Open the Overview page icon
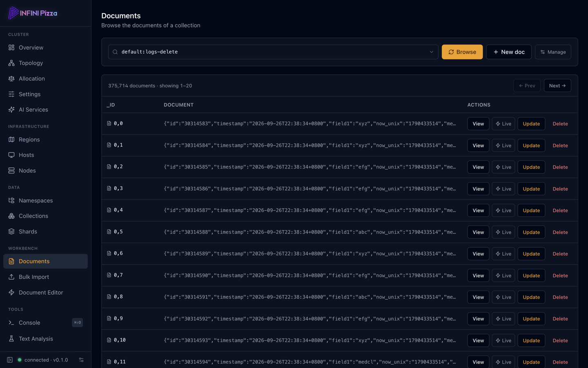 pyautogui.click(x=11, y=47)
